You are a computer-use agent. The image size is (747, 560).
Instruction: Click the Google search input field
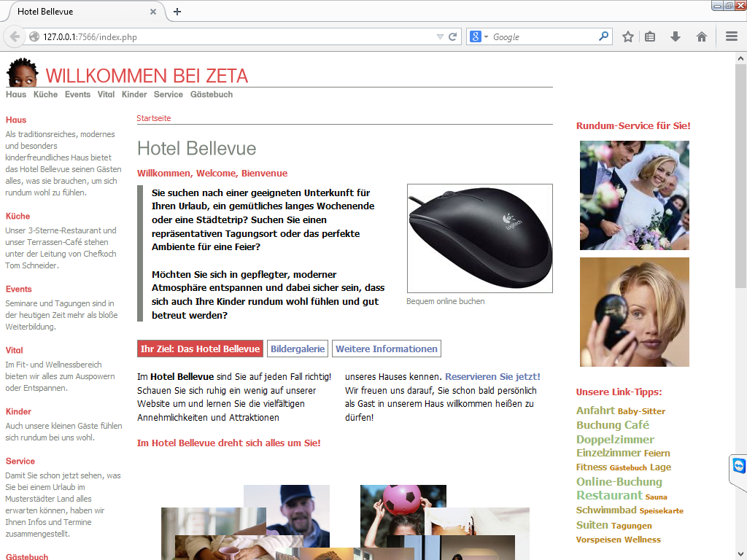543,36
